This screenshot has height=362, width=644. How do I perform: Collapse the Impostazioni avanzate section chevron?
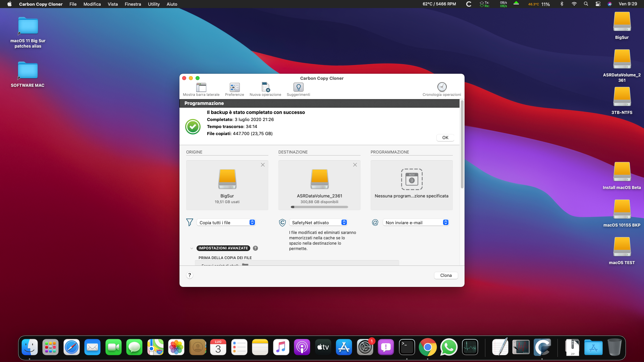coord(192,248)
